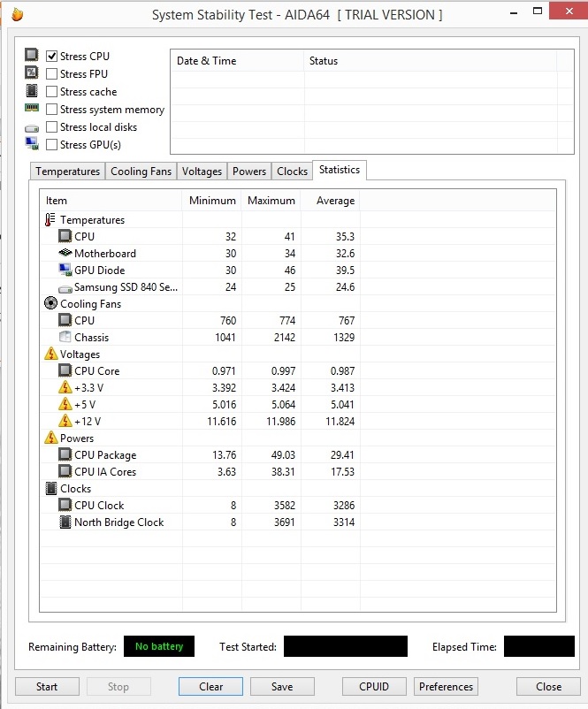Click the bolt icon beside +5 V
The image size is (588, 709).
pos(65,404)
